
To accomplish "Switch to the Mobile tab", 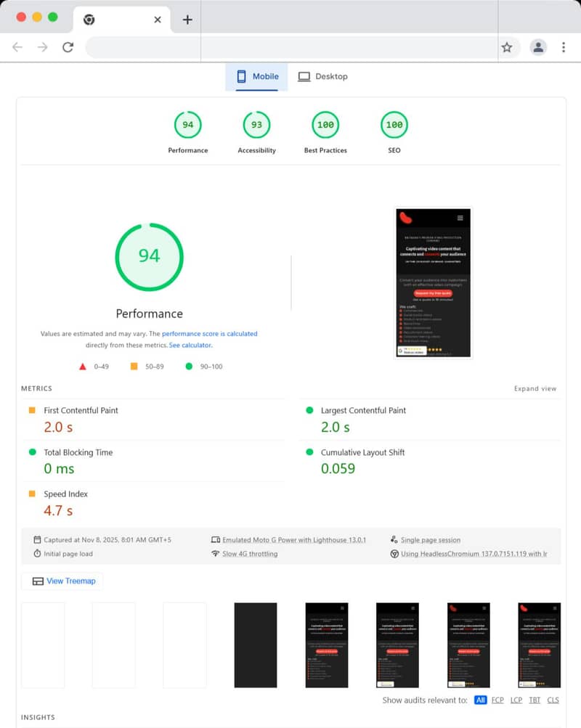I will pos(256,75).
